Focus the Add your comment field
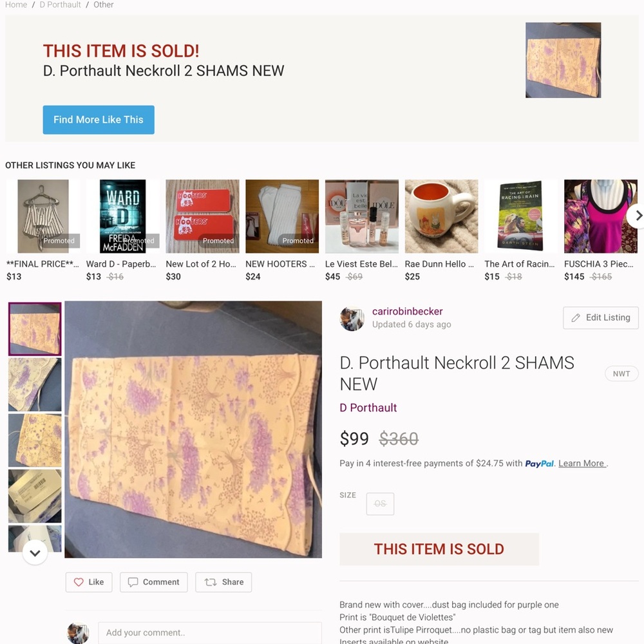Screen dimensions: 644x644 click(x=209, y=632)
